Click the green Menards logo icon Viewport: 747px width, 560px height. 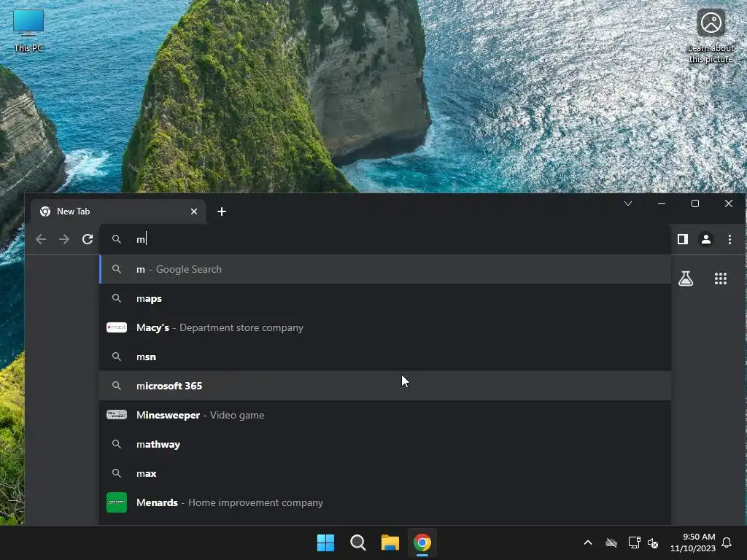tap(117, 502)
